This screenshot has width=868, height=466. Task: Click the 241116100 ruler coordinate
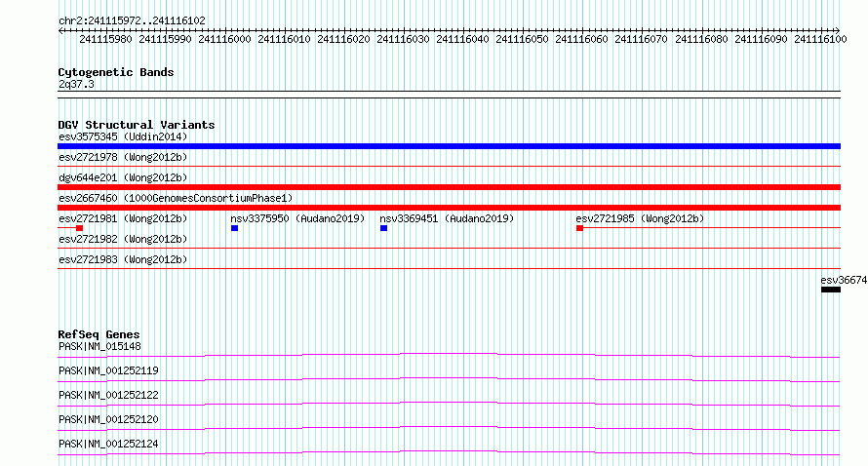point(820,40)
